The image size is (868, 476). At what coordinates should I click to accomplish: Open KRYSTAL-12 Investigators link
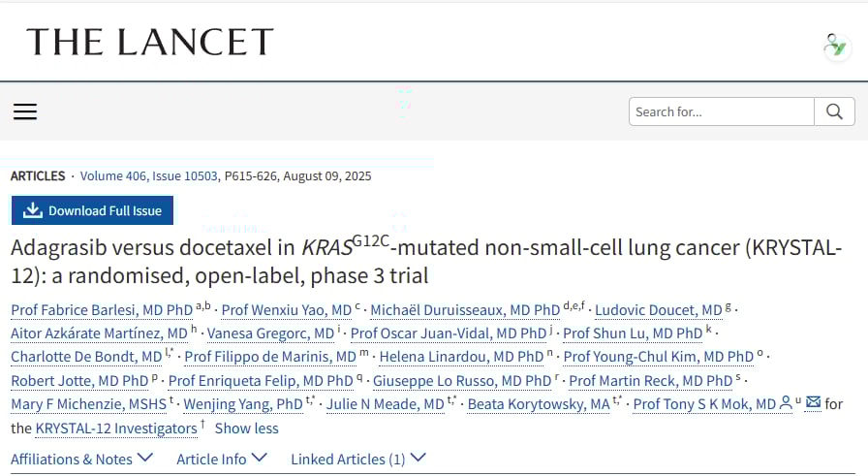pos(115,428)
